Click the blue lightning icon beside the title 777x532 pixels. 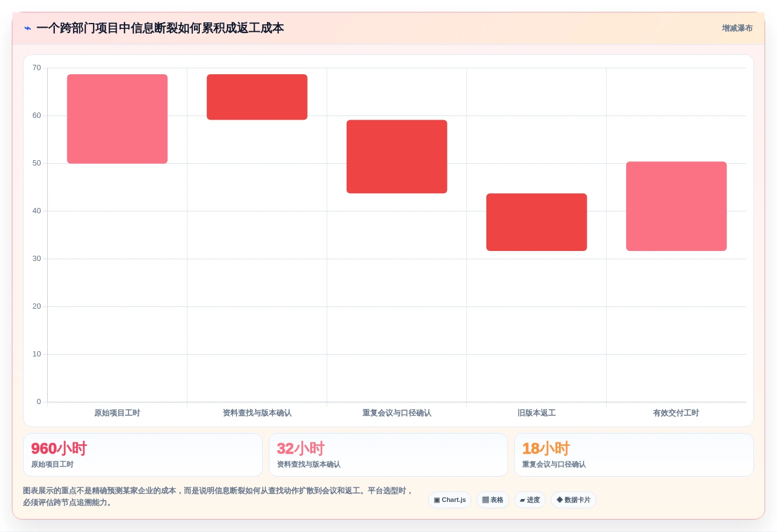point(27,28)
